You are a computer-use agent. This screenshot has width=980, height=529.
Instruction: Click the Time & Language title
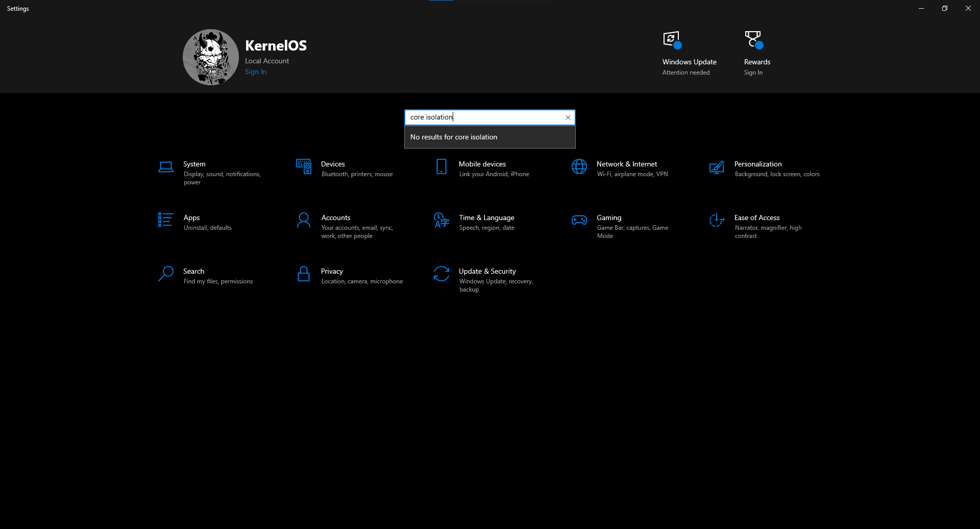click(x=486, y=218)
